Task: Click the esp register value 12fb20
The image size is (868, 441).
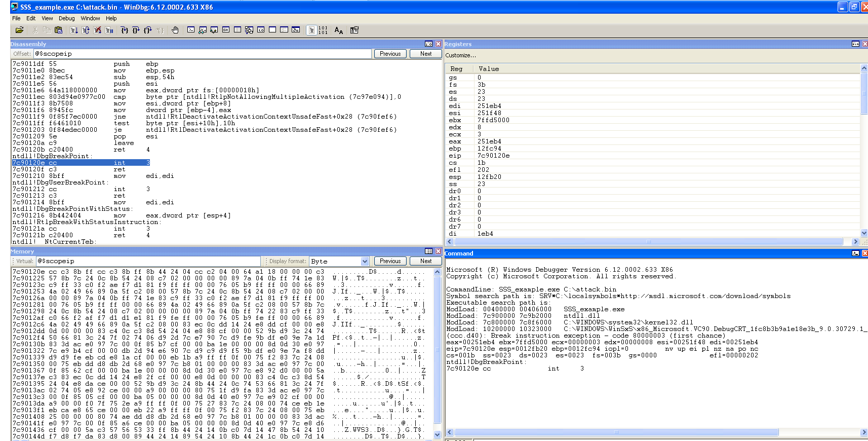Action: pyautogui.click(x=489, y=177)
